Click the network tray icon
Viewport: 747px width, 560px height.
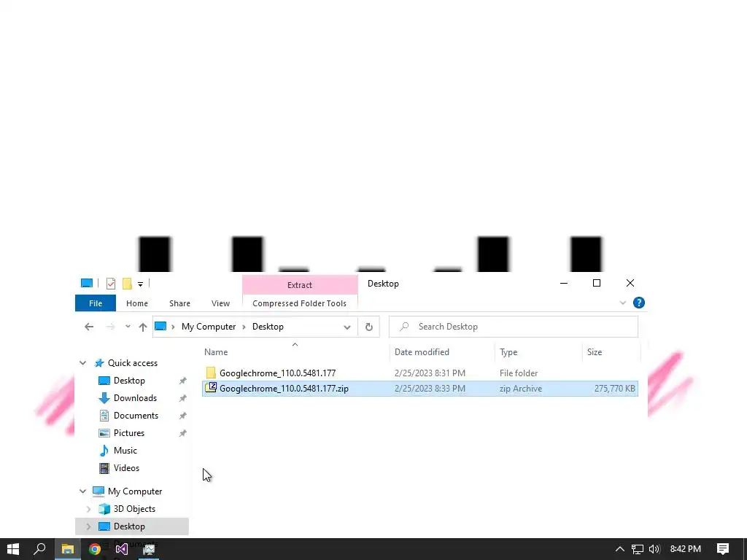[638, 549]
